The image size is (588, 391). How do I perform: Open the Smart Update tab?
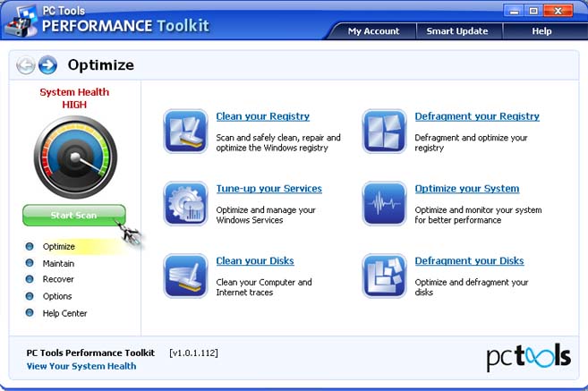point(457,31)
